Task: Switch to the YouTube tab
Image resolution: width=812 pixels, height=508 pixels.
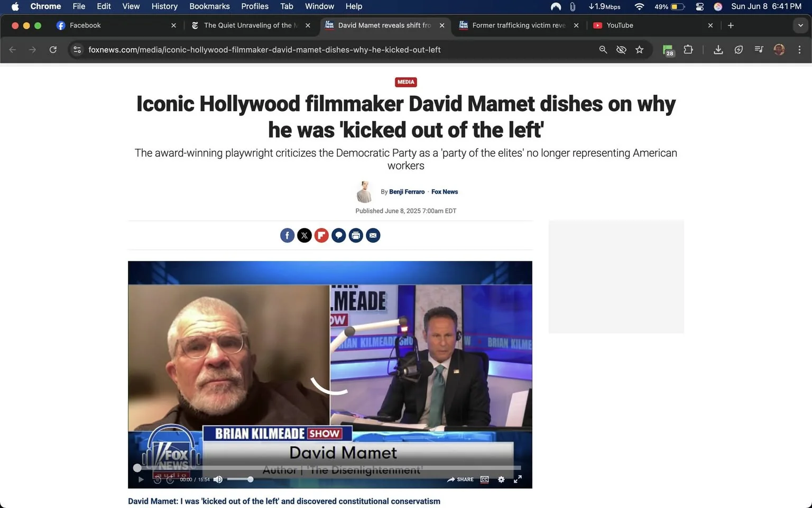Action: point(653,25)
